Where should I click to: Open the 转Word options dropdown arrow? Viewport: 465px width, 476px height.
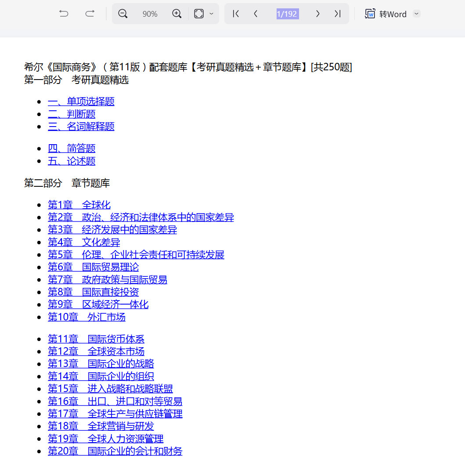pos(417,14)
